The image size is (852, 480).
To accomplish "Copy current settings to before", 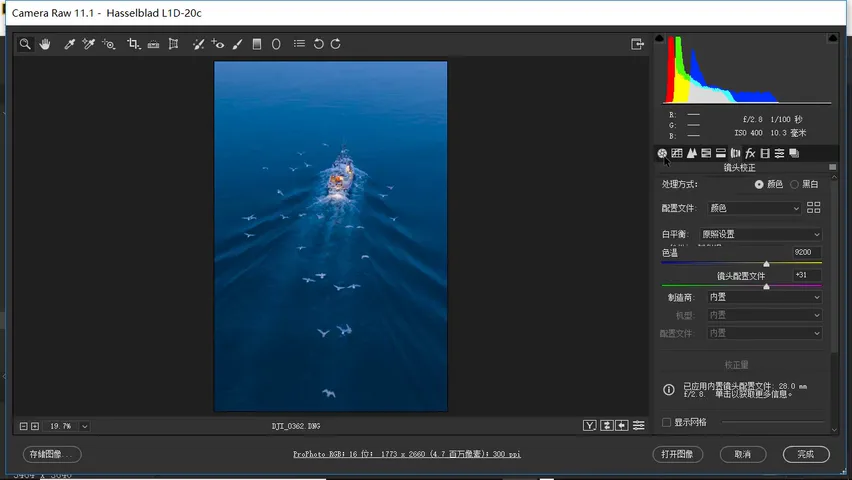I will click(622, 426).
